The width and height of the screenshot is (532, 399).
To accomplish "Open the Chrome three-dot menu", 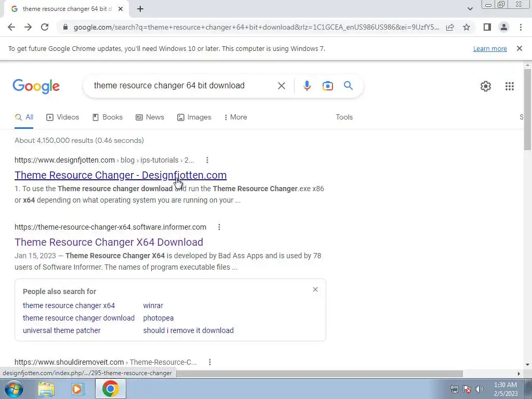I will [x=521, y=27].
